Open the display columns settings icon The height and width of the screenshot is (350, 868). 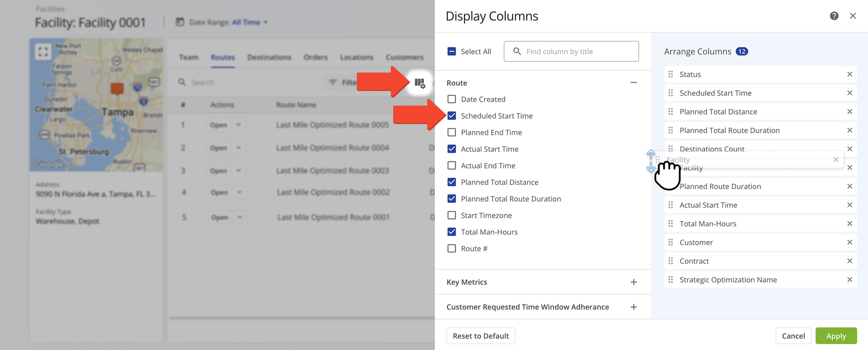tap(419, 83)
